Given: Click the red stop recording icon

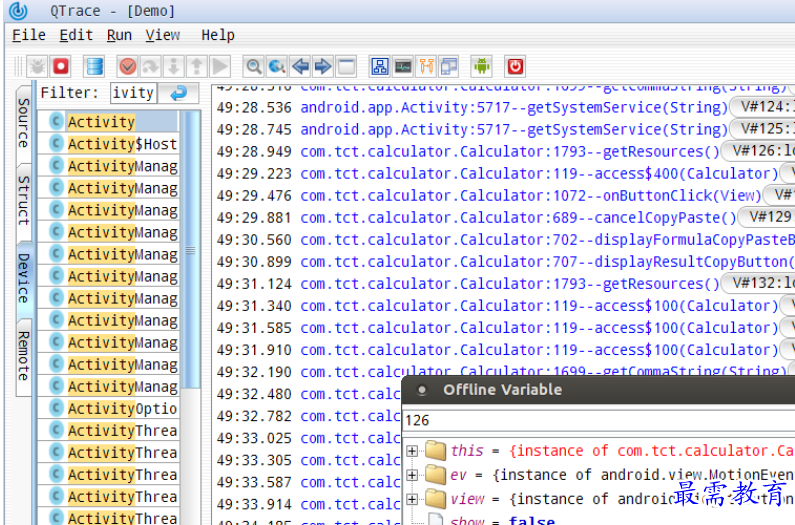Looking at the screenshot, I should click(x=61, y=67).
